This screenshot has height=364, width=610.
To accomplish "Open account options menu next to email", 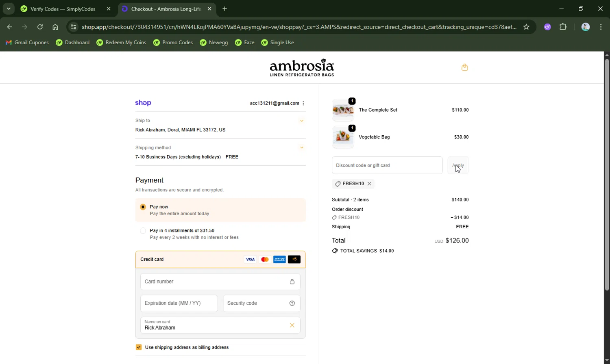I will [303, 103].
